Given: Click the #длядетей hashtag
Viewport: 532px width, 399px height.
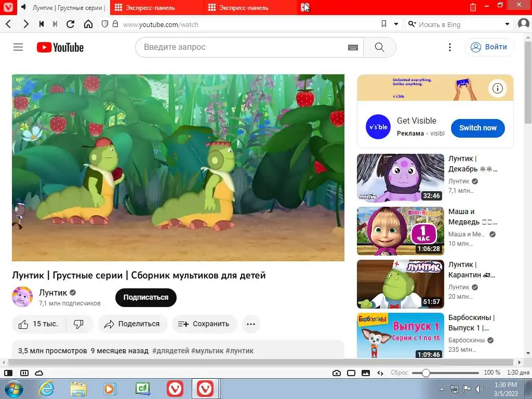Looking at the screenshot, I should (170, 351).
